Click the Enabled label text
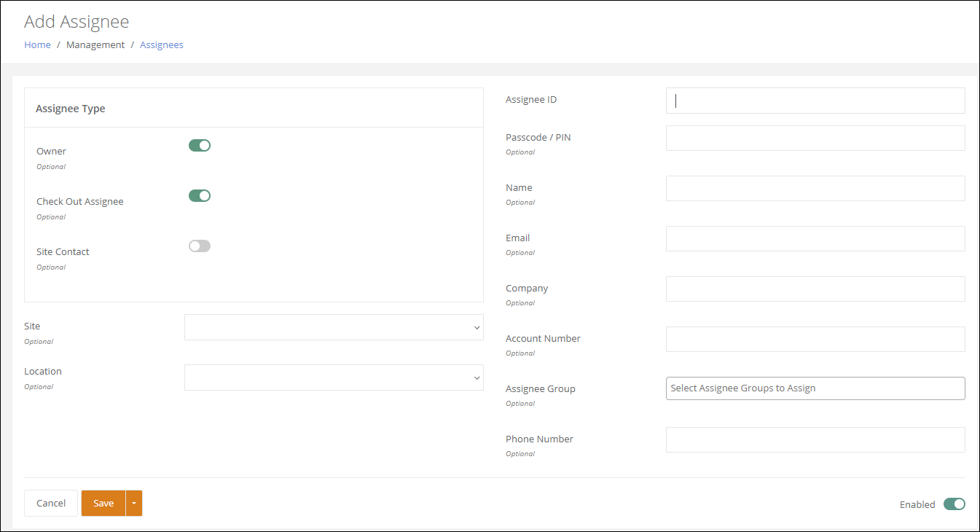Screen dimensions: 980x532 pos(917,504)
